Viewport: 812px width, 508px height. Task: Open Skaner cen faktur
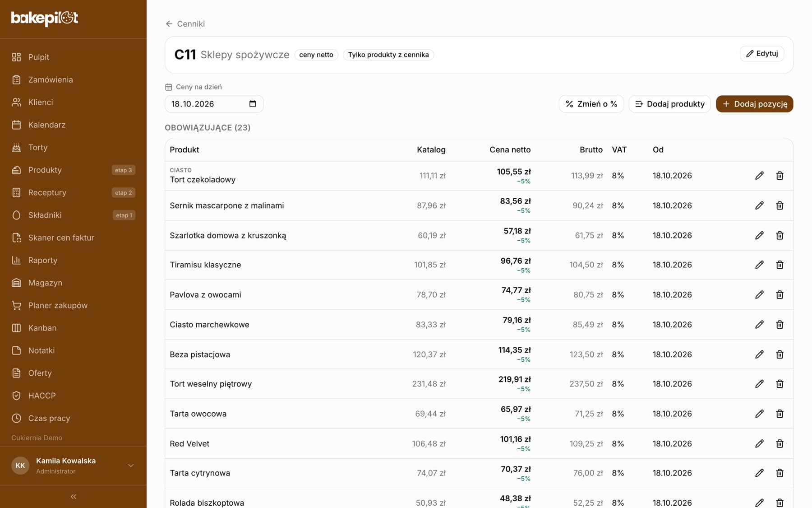tap(73, 238)
